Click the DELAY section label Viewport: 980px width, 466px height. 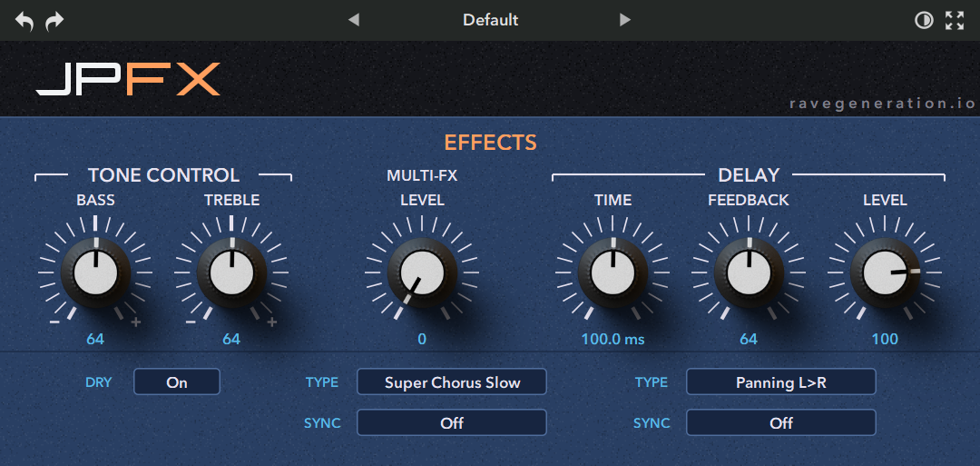coord(749,175)
